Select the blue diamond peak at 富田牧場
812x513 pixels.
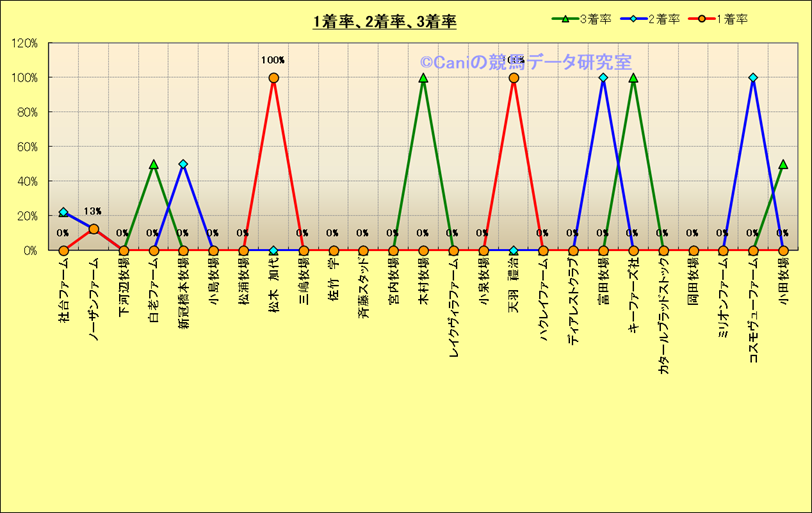[603, 78]
